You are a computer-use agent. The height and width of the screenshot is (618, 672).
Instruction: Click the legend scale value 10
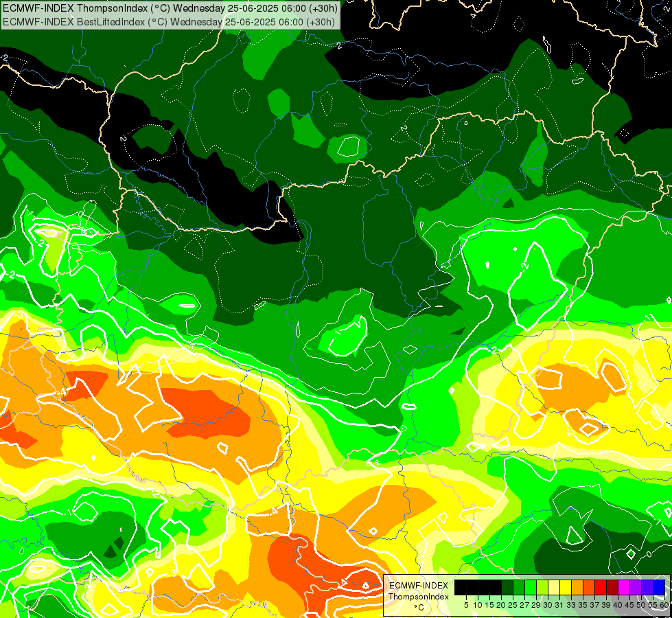[478, 605]
